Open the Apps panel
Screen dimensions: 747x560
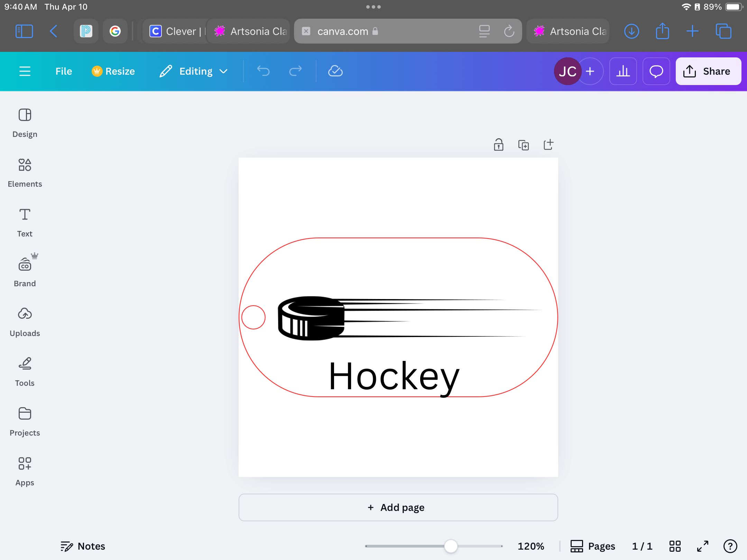[x=25, y=471]
